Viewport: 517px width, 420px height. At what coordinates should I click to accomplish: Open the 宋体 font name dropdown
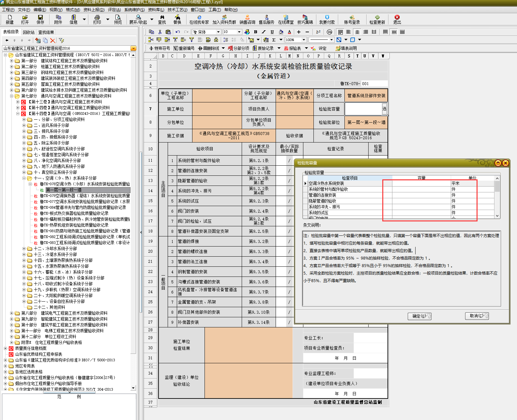click(219, 32)
